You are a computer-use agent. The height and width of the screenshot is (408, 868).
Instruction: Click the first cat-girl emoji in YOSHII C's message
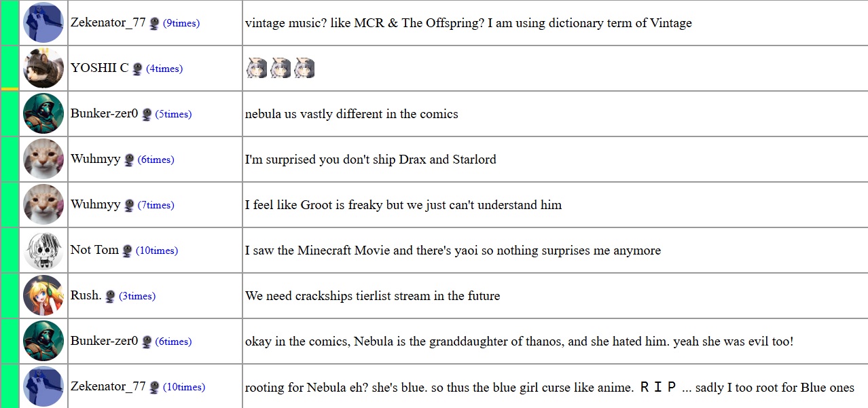click(257, 68)
